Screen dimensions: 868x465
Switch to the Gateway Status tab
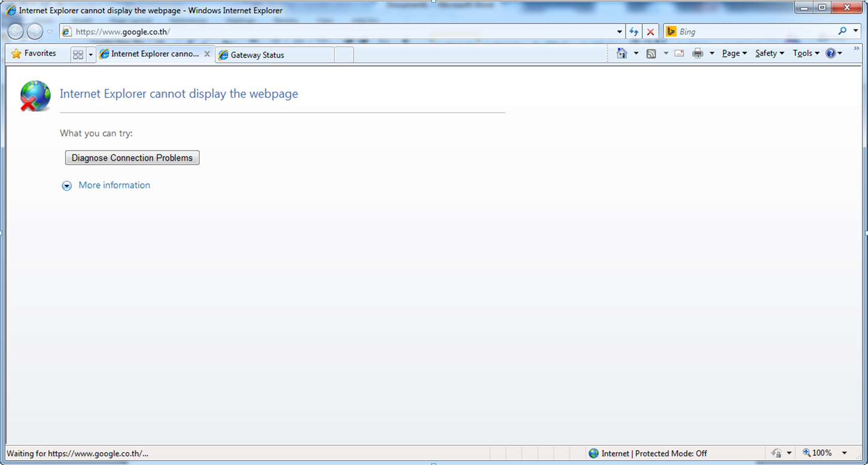point(275,55)
